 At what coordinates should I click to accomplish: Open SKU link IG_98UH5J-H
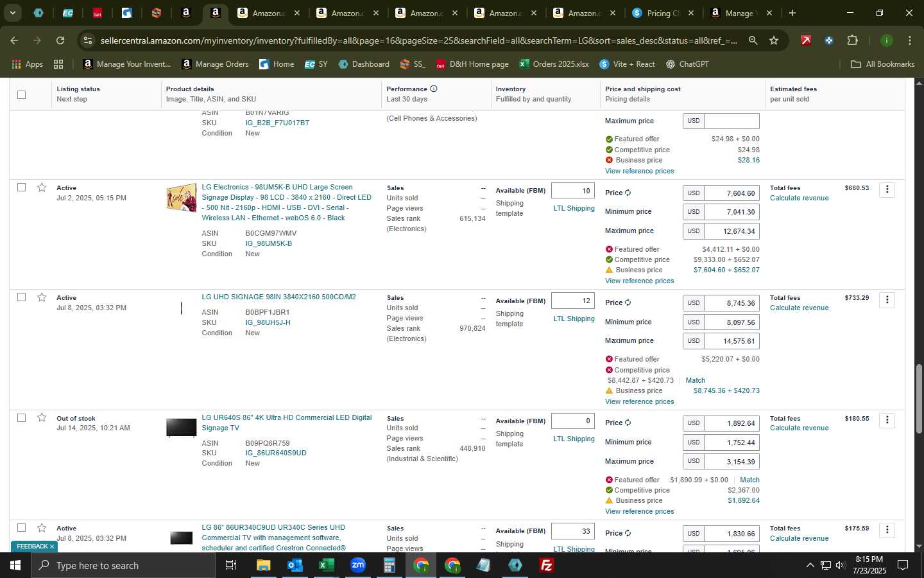coord(268,322)
